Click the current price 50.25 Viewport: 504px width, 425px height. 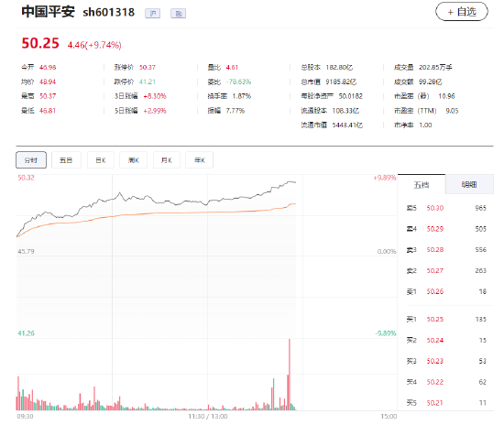(40, 43)
